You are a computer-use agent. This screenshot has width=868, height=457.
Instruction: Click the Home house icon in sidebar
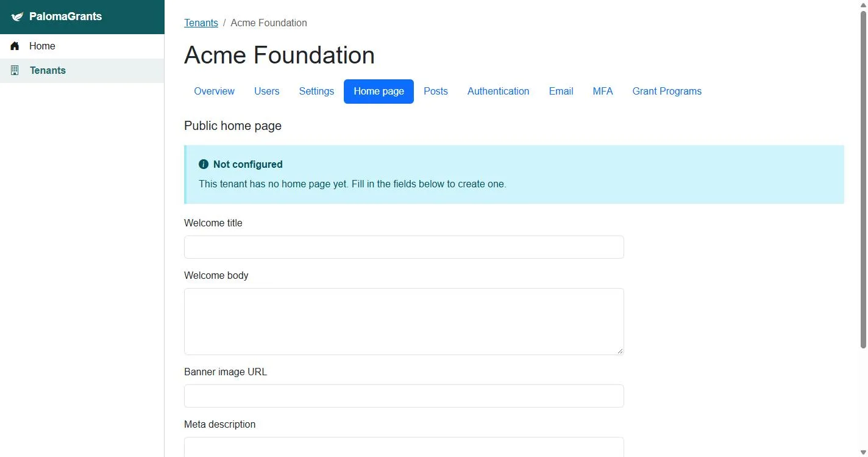point(15,46)
